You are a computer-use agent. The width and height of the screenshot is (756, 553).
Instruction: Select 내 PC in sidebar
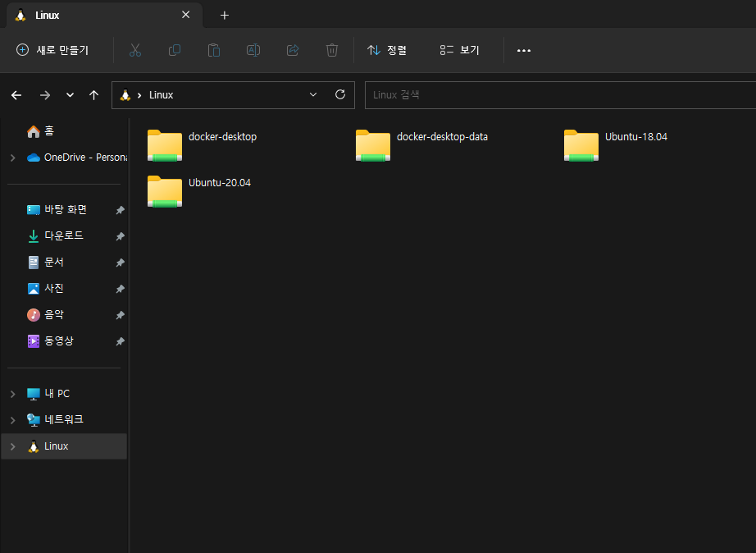(x=48, y=394)
